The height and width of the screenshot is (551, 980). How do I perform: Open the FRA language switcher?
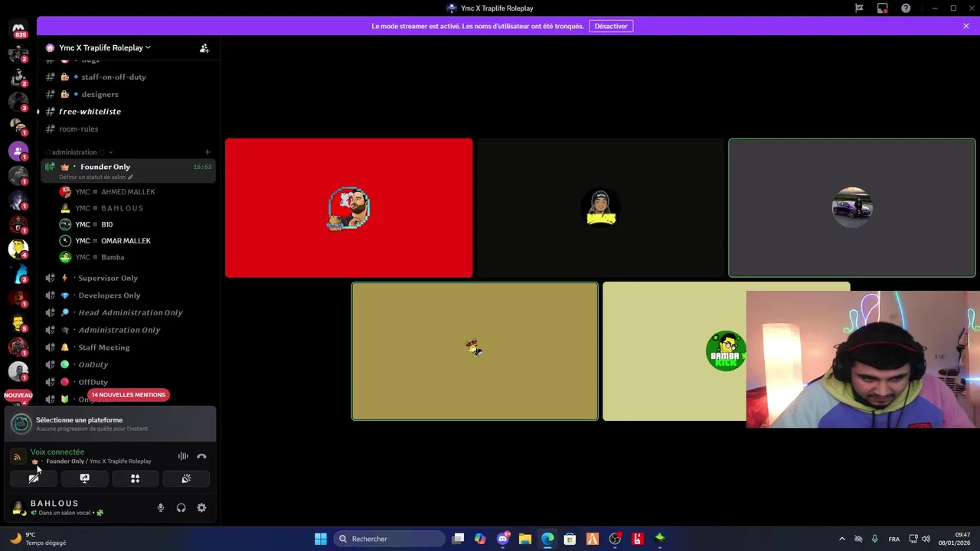pos(894,539)
